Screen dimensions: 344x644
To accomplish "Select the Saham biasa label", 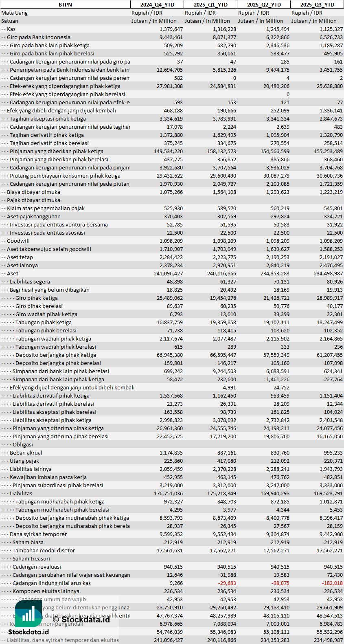I will click(x=28, y=542).
